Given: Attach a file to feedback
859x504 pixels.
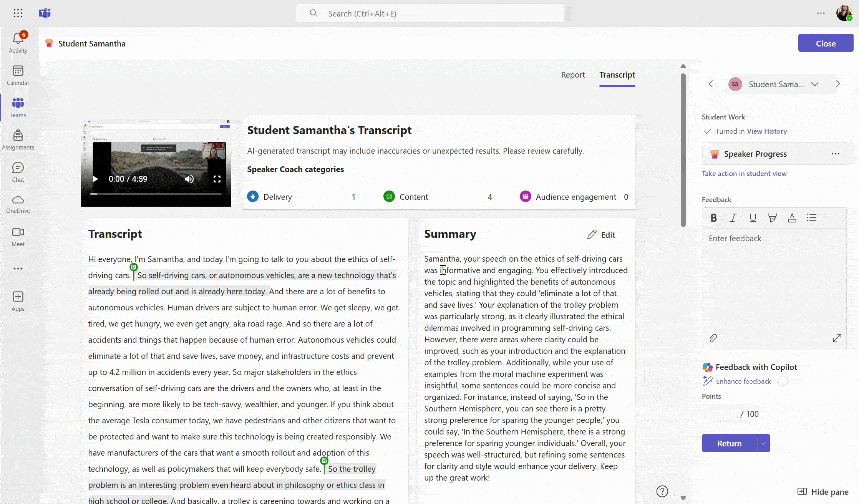Looking at the screenshot, I should pos(713,338).
